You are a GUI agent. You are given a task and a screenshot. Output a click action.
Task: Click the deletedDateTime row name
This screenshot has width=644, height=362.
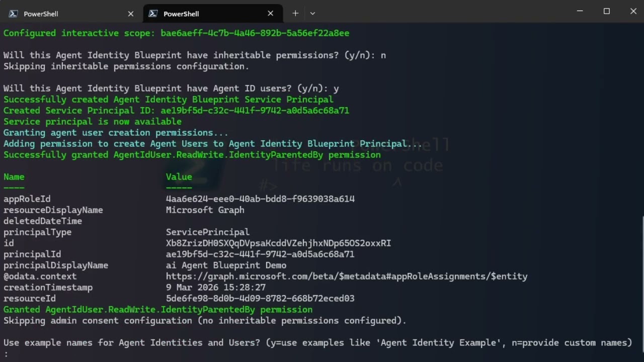pyautogui.click(x=43, y=221)
